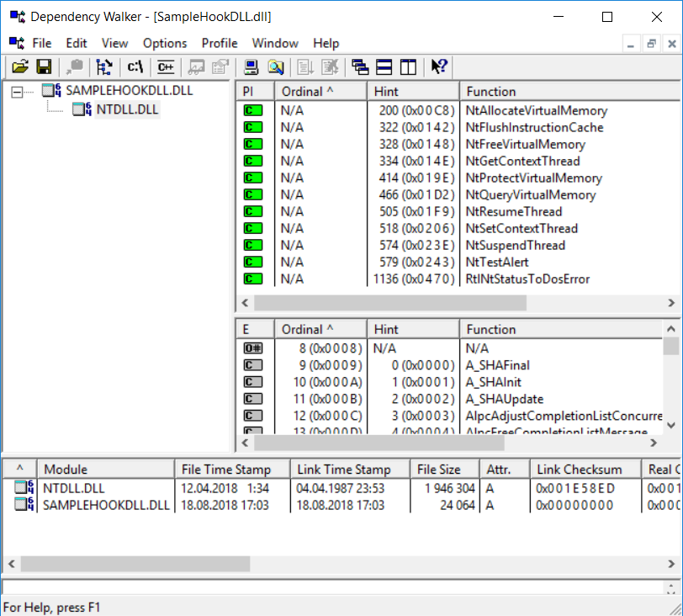683x616 pixels.
Task: Sort imports list by Hint column header
Action: point(413,92)
